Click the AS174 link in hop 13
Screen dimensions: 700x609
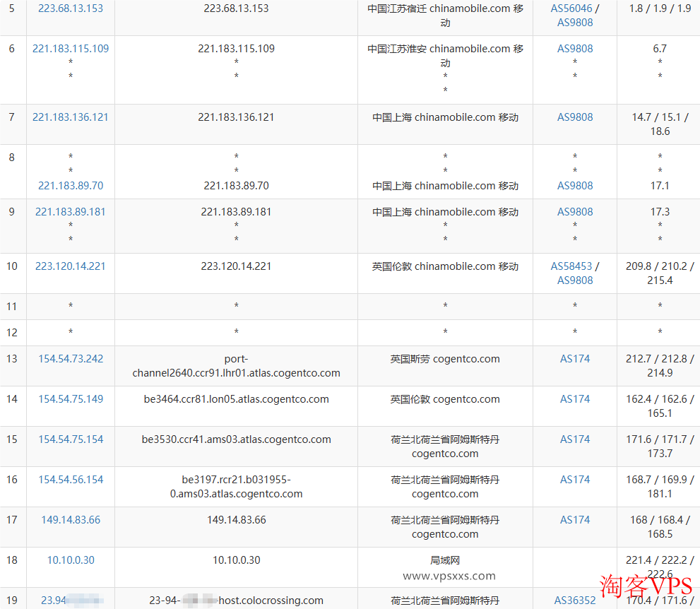(x=575, y=359)
